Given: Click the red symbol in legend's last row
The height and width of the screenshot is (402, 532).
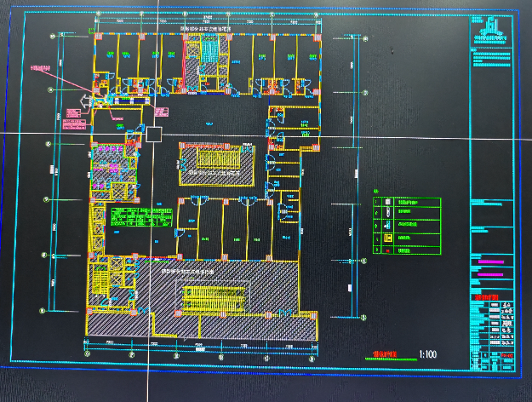Looking at the screenshot, I should [x=387, y=250].
